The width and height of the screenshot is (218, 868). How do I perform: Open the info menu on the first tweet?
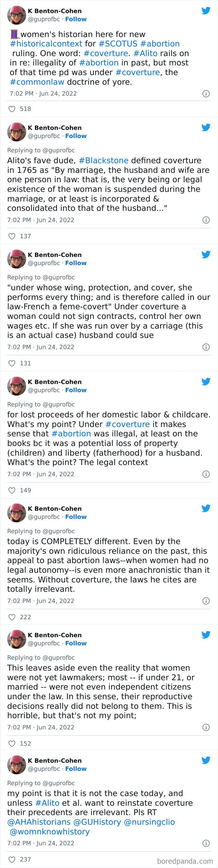(206, 93)
